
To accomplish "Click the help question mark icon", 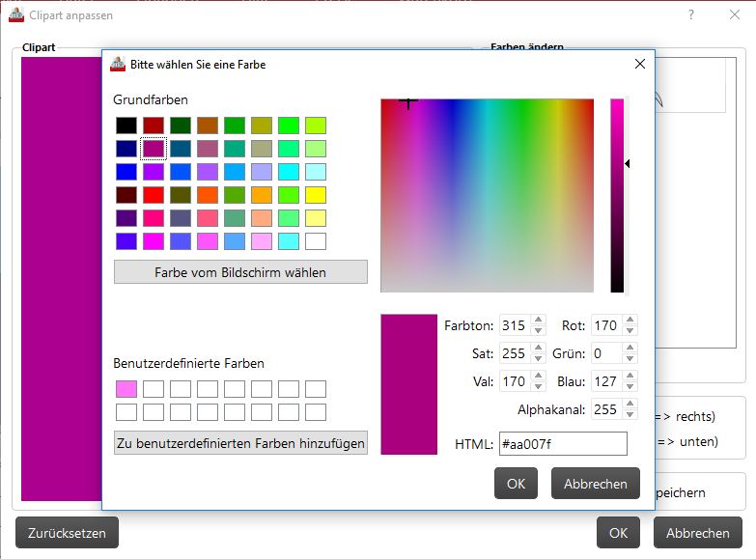I will pos(691,14).
